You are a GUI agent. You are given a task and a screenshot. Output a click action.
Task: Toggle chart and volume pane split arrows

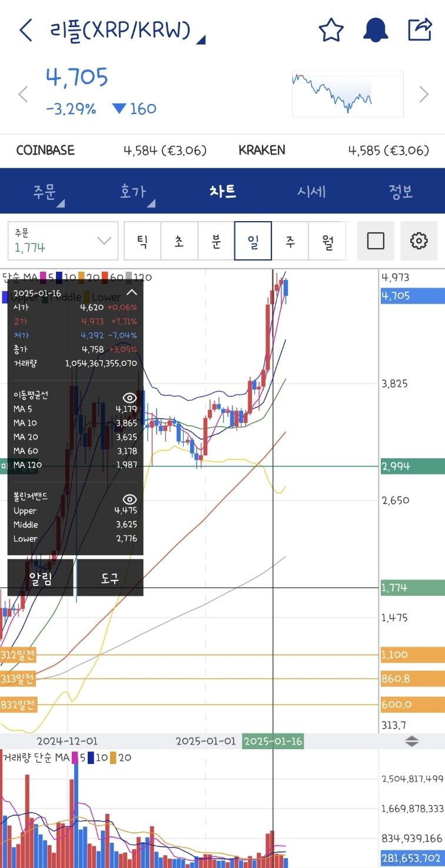pos(412,742)
